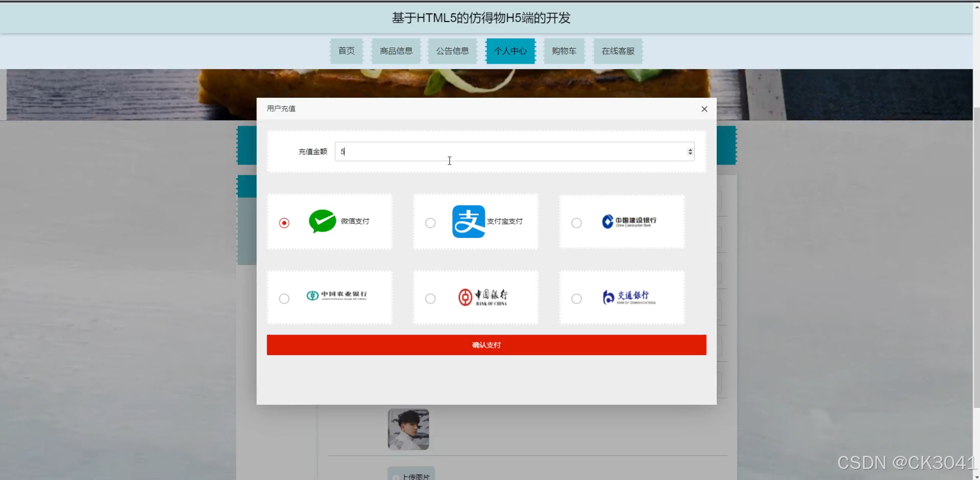Screen dimensions: 980x480
Task: Select the Bank of China logo
Action: 483,296
